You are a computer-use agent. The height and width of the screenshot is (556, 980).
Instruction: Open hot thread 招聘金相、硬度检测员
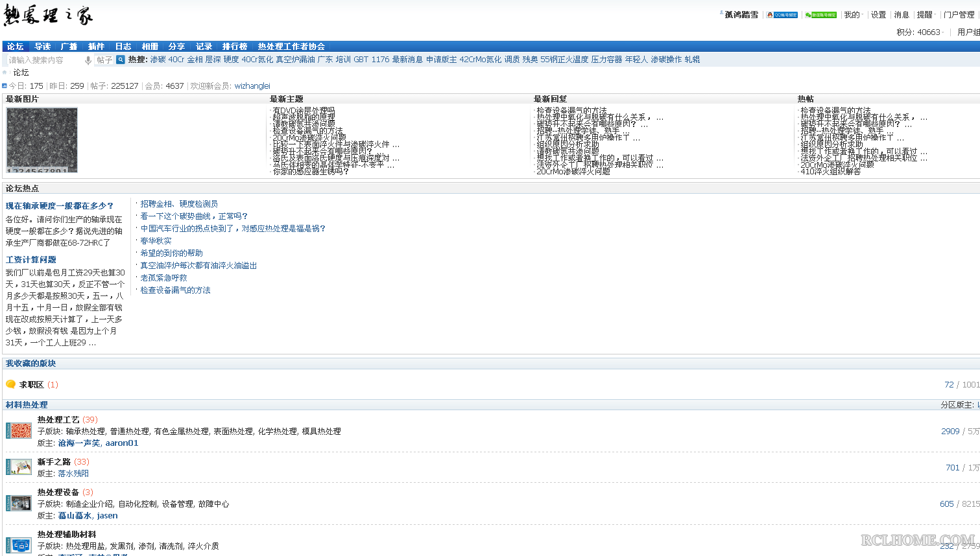click(179, 204)
